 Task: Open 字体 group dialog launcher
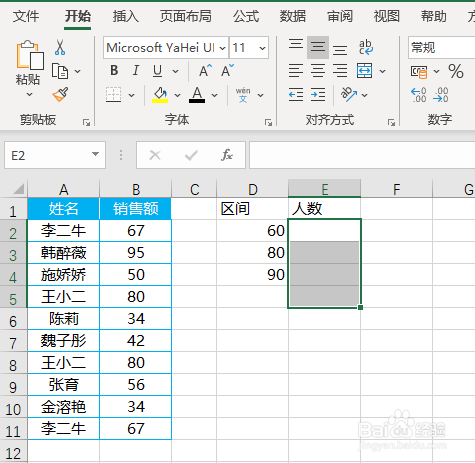(268, 123)
